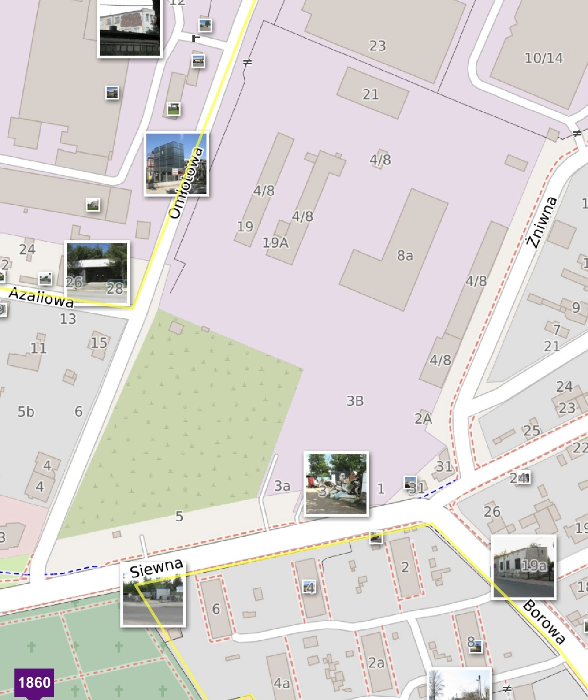Click the topmost small photo marker near number 12
The image size is (588, 700).
(205, 25)
